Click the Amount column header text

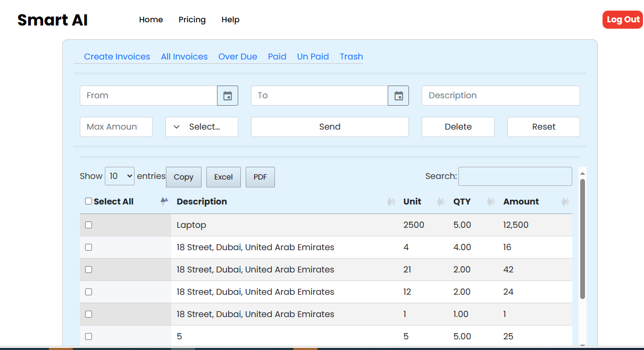tap(521, 202)
